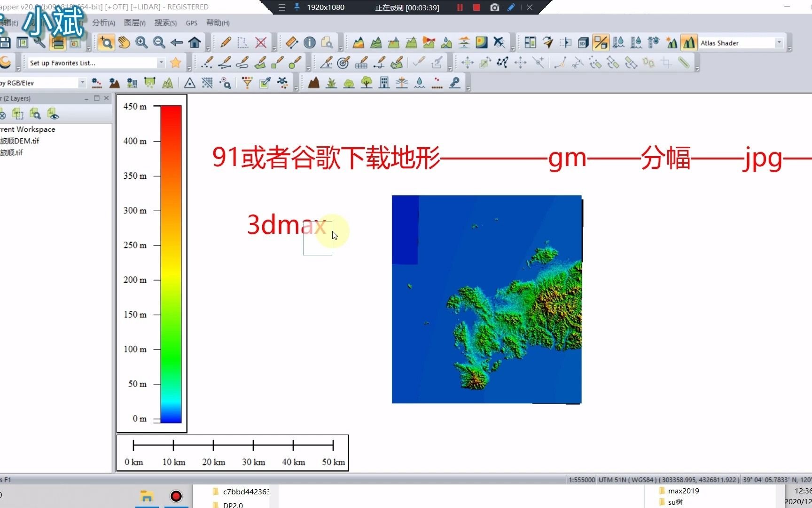Click the Zoom In magnifier icon
Viewport: 812px width, 508px height.
141,43
